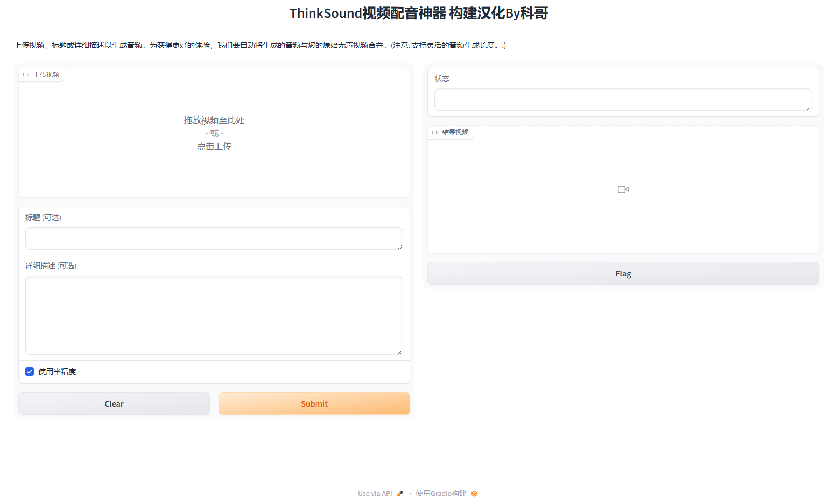Focus the 标题 (可选) input field
The image size is (837, 504).
point(214,238)
